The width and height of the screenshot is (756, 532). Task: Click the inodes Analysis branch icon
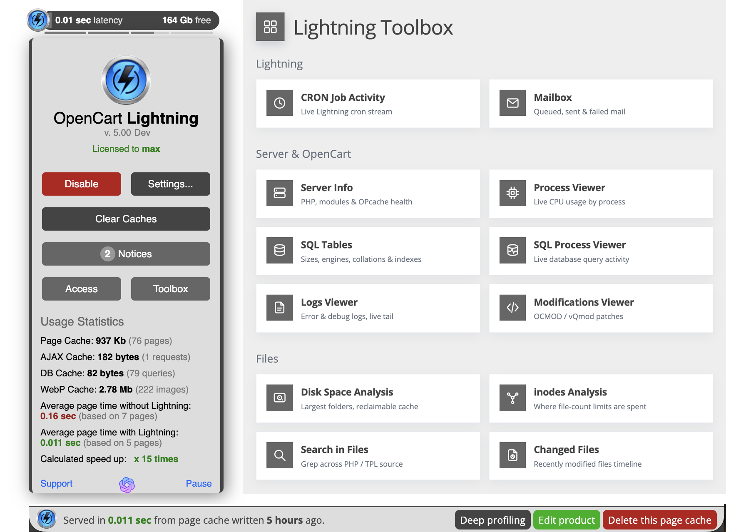coord(512,398)
